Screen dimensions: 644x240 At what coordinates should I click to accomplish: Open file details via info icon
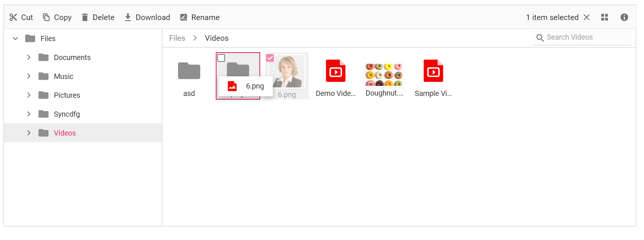[624, 17]
